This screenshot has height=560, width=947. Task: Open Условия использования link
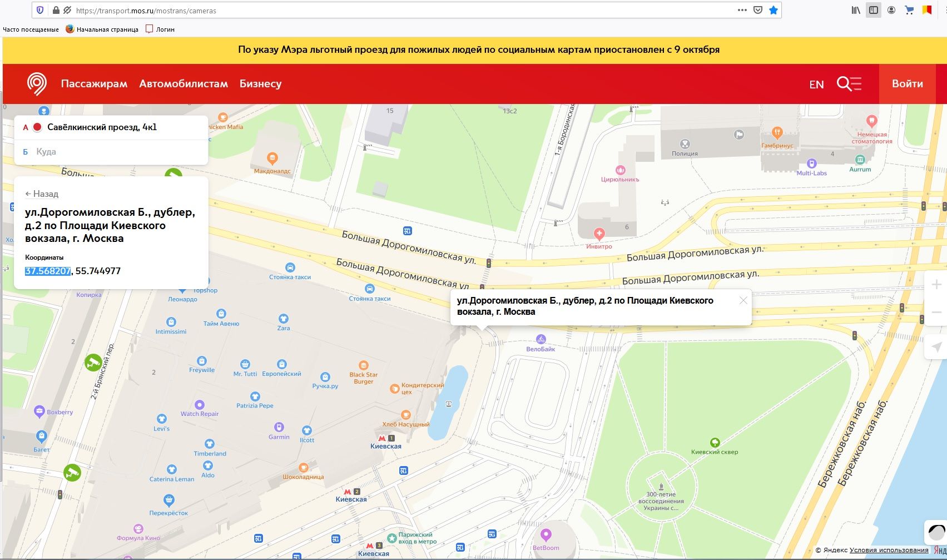889,550
